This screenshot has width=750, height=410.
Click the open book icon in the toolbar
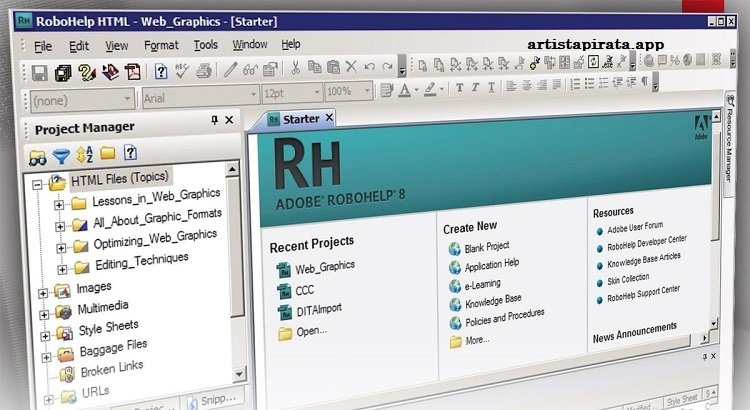click(x=110, y=72)
